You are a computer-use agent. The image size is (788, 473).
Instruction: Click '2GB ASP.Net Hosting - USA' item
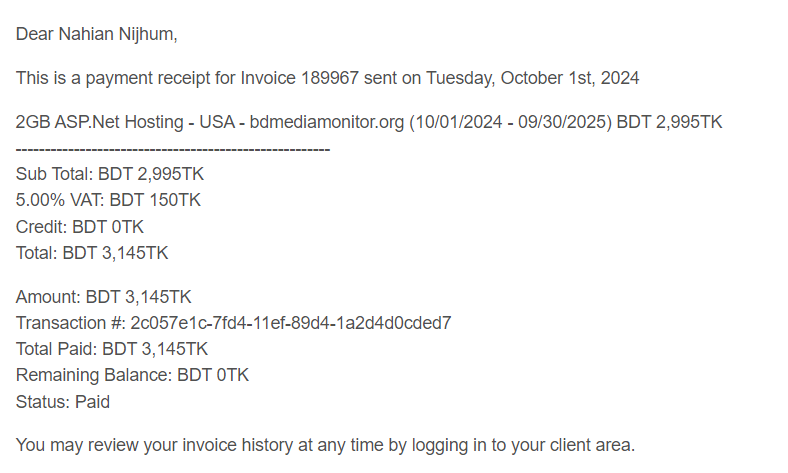(x=125, y=122)
